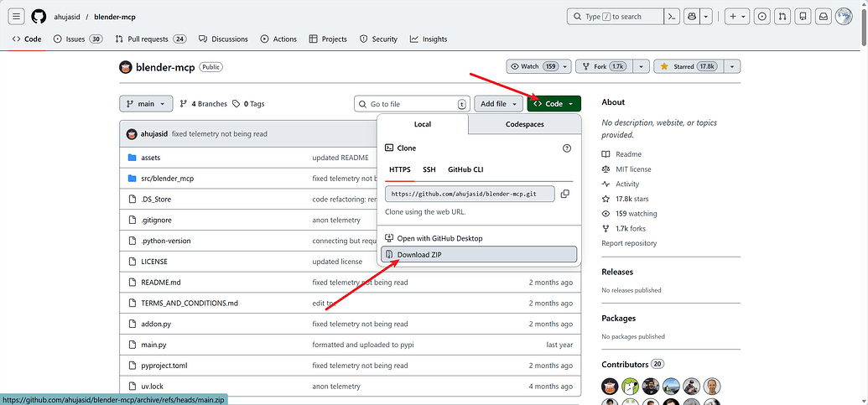Switch to the Code tab

(27, 39)
